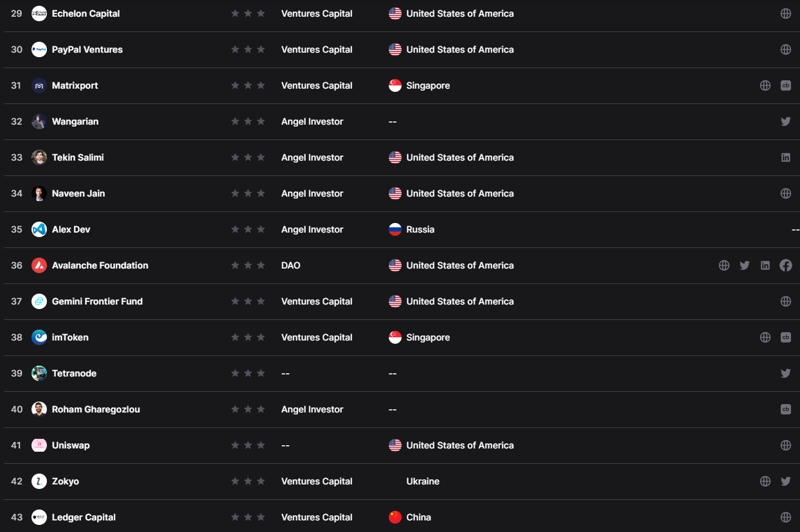This screenshot has width=800, height=532.
Task: Select the Uniswap investor name
Action: point(71,445)
